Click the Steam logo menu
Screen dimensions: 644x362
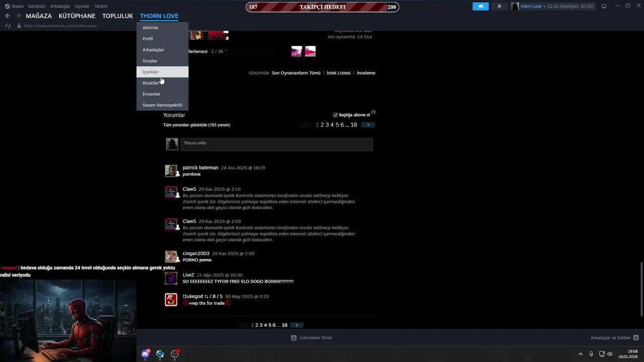click(x=14, y=6)
